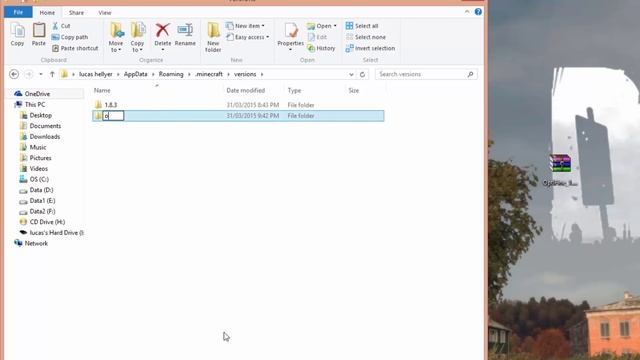Open the recent locations dropdown arrow
Screen dimensions: 640x360
(41, 74)
